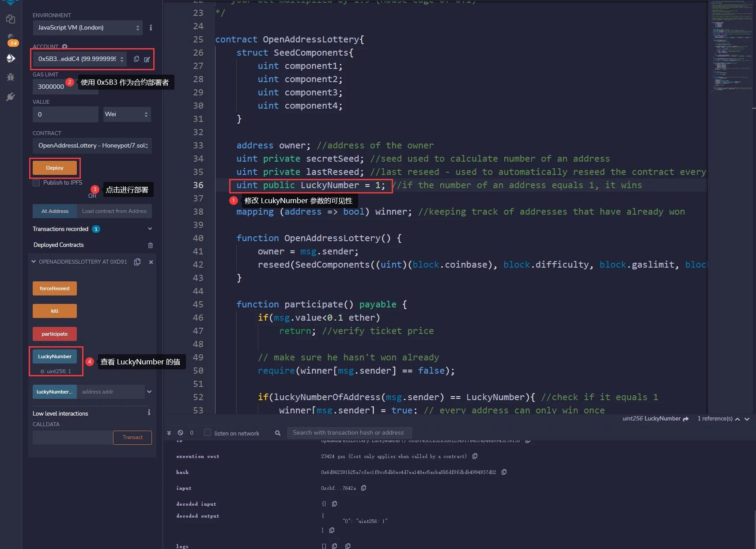Copy the transaction hash value
Viewport: 756px width, 549px height.
504,472
